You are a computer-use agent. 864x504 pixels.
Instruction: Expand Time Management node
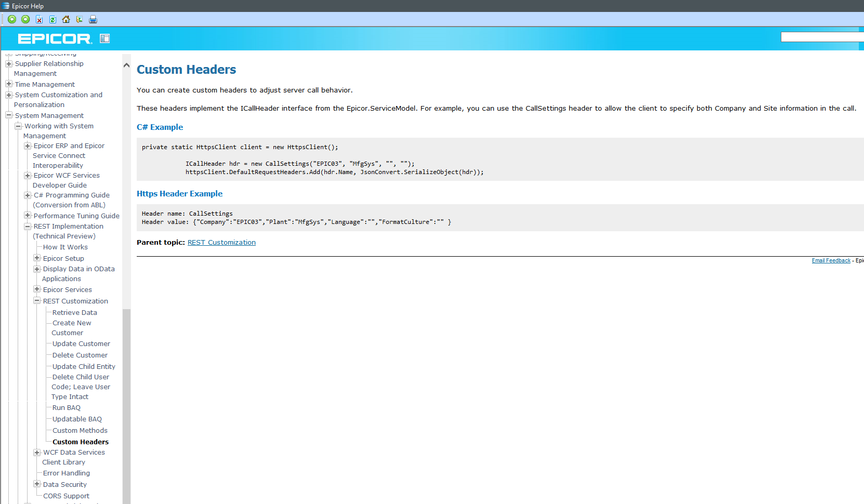9,84
